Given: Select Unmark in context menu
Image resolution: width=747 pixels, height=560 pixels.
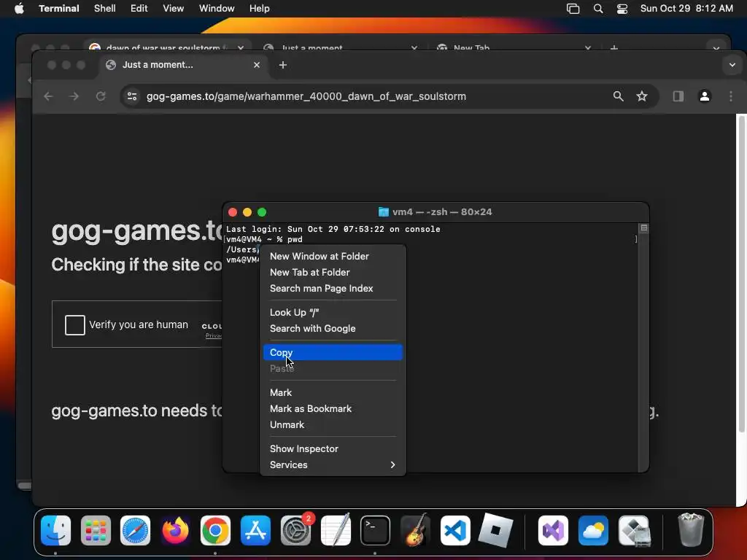Looking at the screenshot, I should [333, 425].
